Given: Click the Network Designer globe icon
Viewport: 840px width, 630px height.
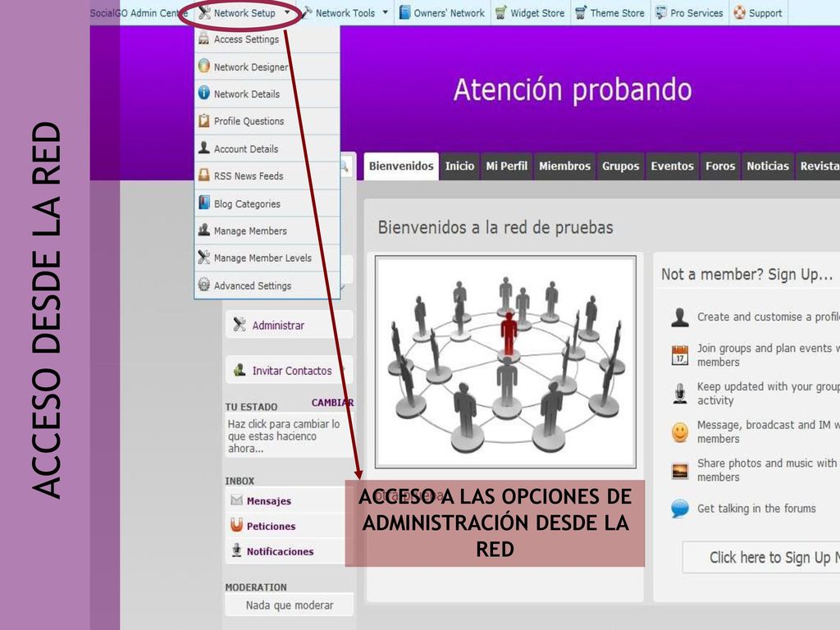Looking at the screenshot, I should (x=203, y=66).
